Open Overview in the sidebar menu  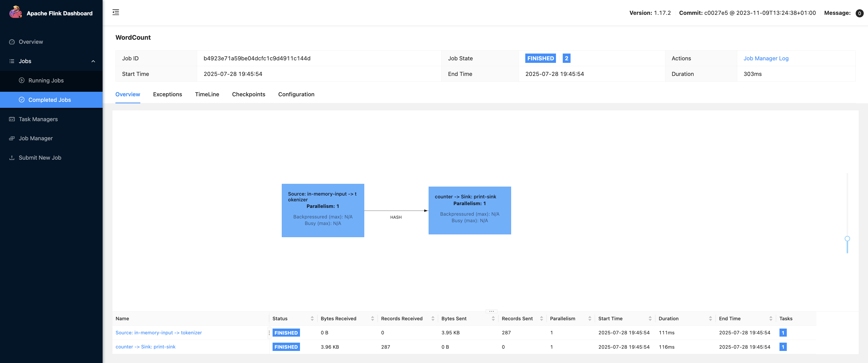pos(51,42)
